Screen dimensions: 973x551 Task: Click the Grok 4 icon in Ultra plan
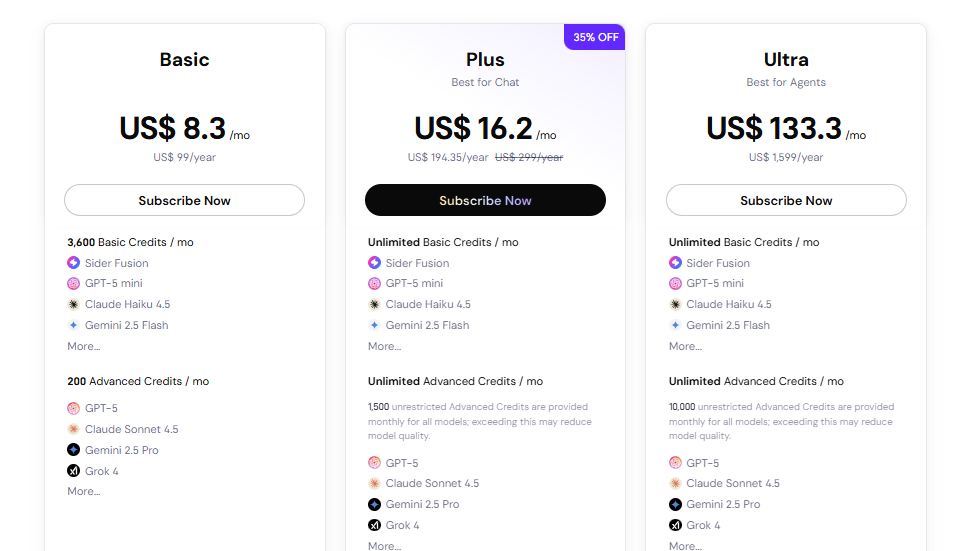coord(675,525)
